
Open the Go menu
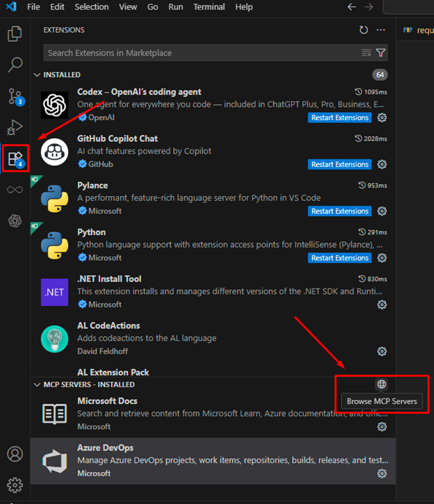pos(152,7)
